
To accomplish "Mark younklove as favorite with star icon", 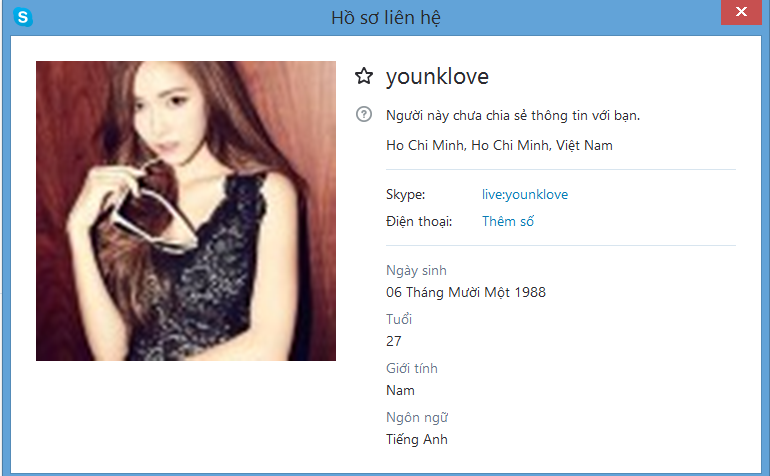I will [x=364, y=76].
